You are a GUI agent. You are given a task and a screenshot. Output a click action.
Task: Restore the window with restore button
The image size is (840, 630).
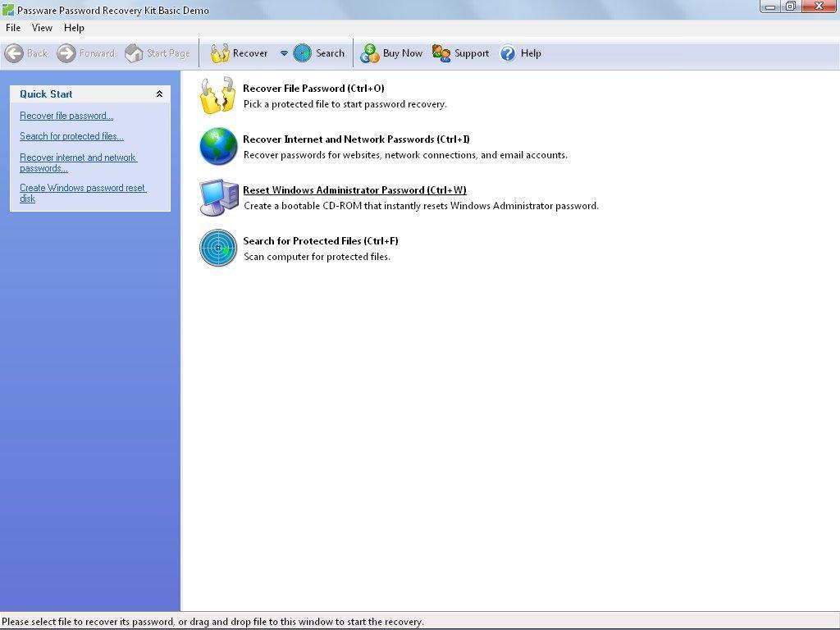point(791,7)
